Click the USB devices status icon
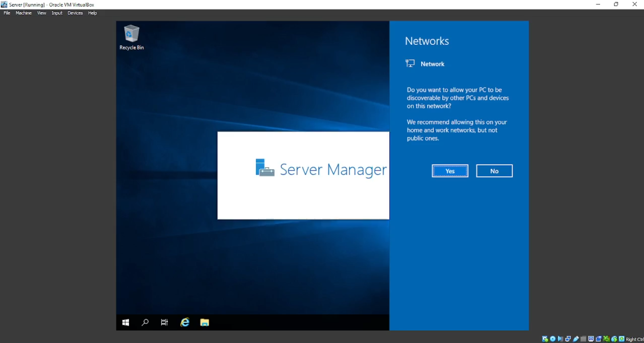The height and width of the screenshot is (343, 644). click(x=575, y=339)
